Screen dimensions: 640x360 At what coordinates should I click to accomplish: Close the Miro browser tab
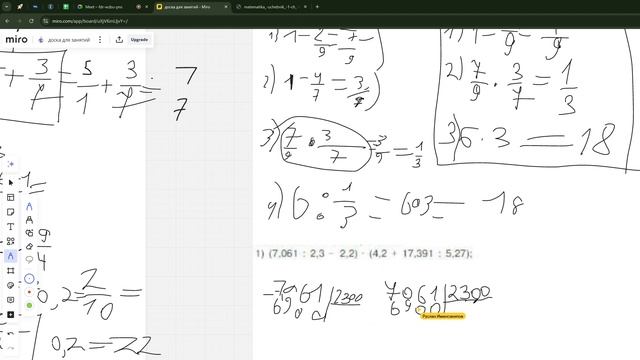(x=226, y=7)
